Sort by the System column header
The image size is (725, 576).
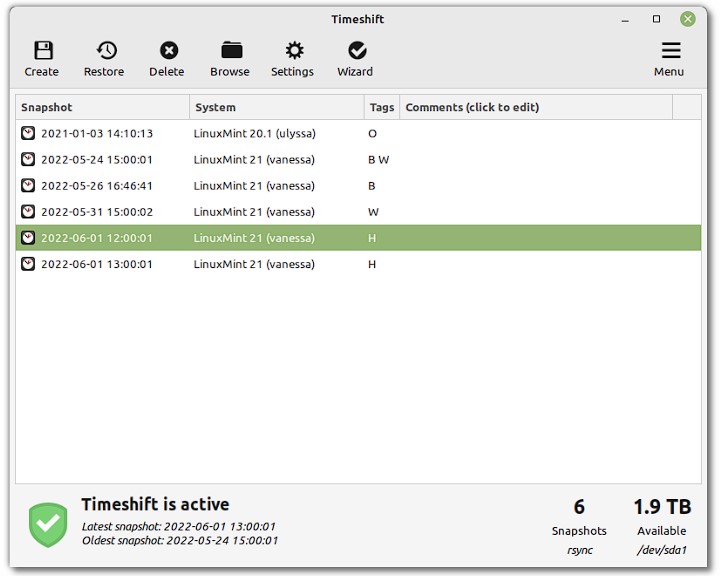277,107
